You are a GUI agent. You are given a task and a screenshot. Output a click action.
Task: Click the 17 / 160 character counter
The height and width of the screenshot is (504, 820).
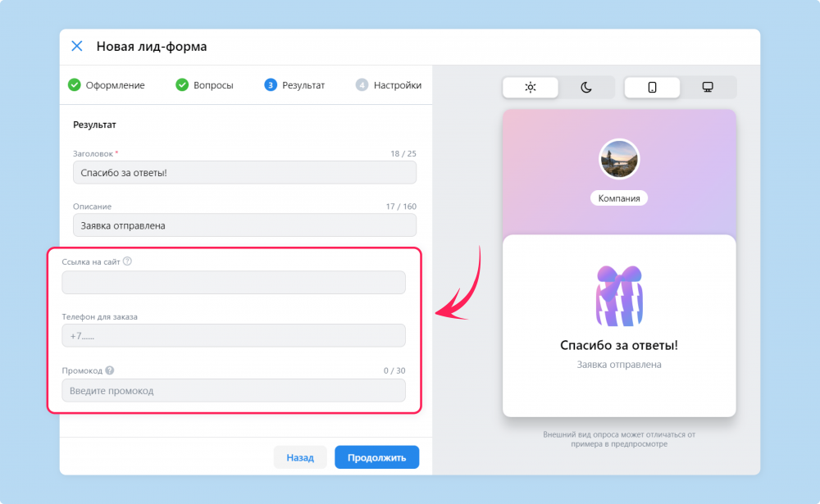click(401, 207)
